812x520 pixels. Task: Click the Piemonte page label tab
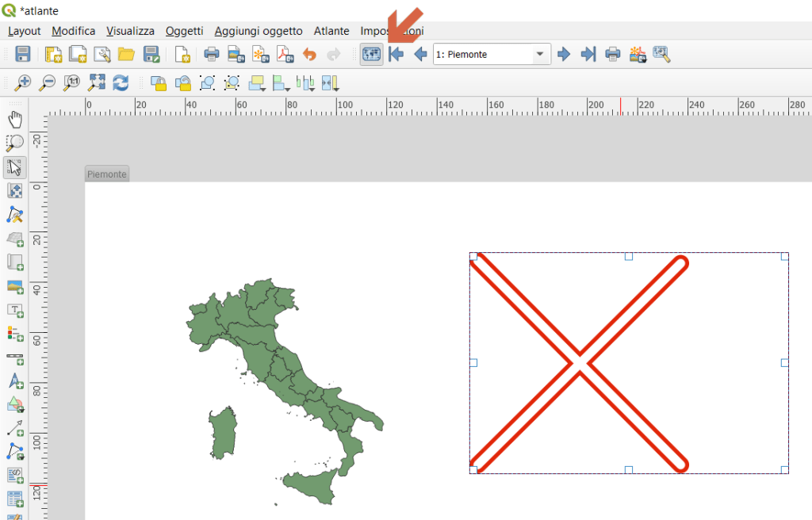click(x=106, y=174)
